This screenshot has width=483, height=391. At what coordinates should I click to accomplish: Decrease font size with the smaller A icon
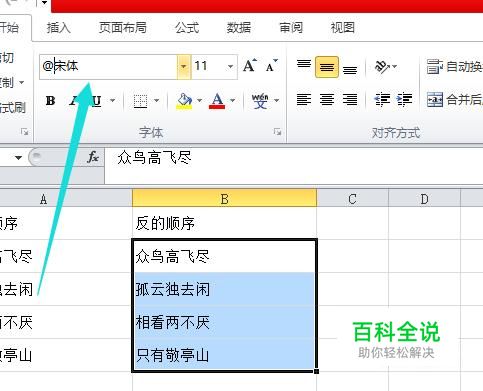(272, 66)
